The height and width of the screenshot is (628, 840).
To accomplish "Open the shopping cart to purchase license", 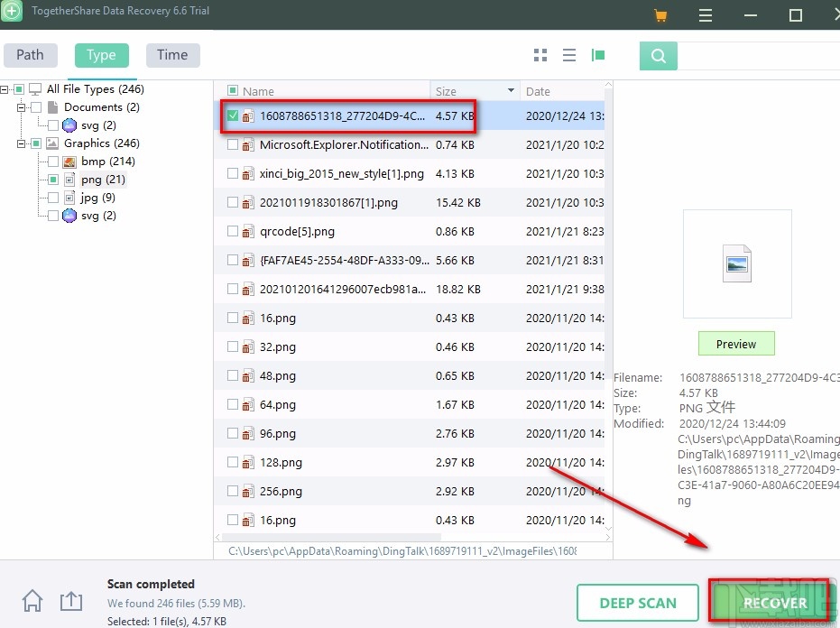I will 660,14.
